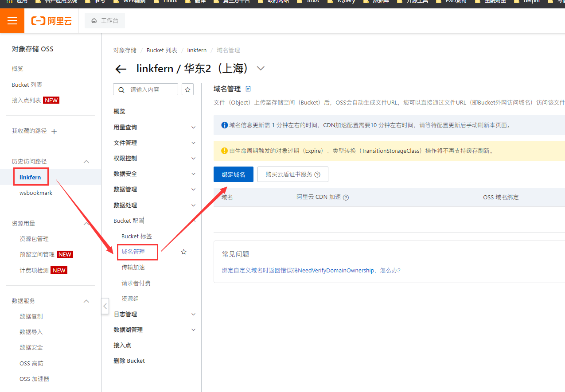Click the help icon next to 阿里云 CDN 加速
Viewport: 565px width, 392px height.
click(x=346, y=198)
